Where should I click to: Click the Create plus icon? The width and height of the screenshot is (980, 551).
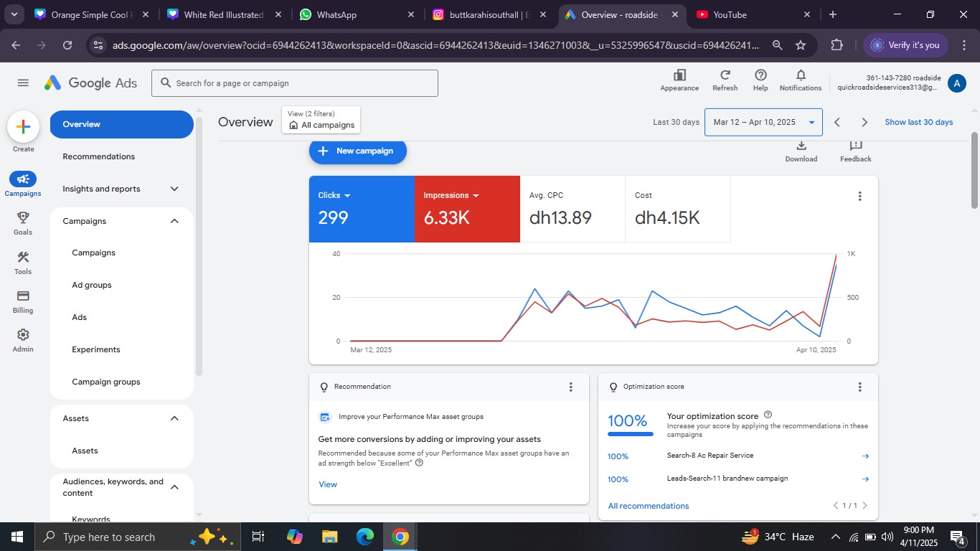pyautogui.click(x=23, y=127)
